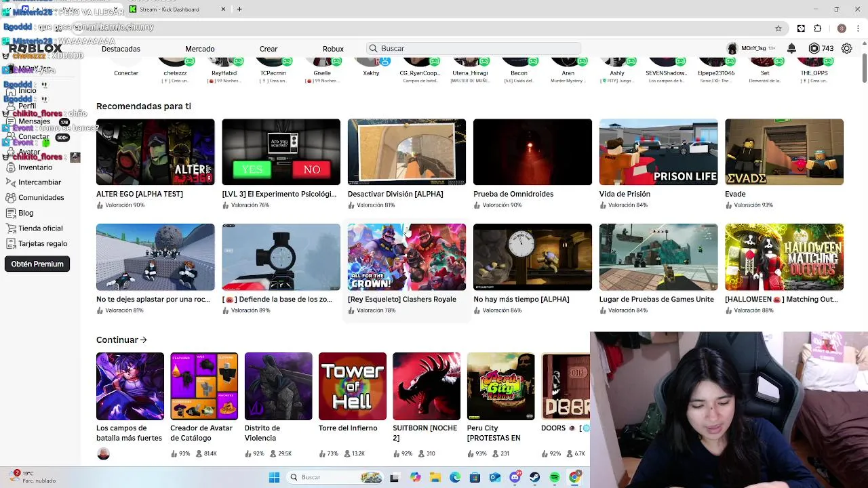Open the Roblox settings gear
This screenshot has height=488, width=868.
[847, 48]
